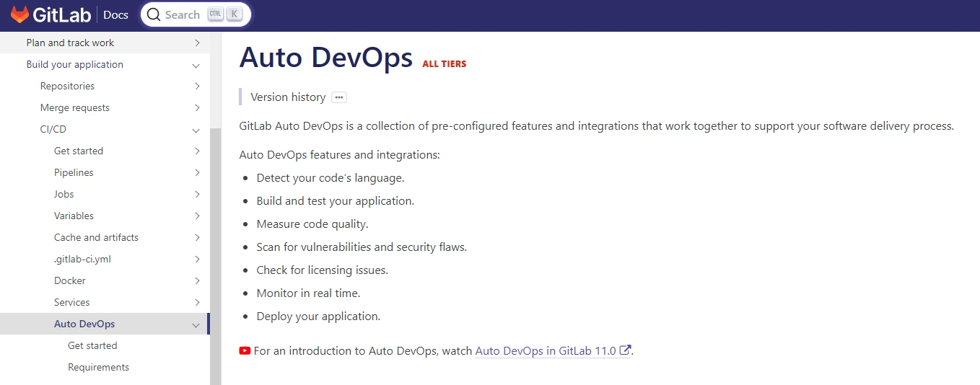Open Plan and track work section
This screenshot has height=385, width=980.
click(x=70, y=43)
